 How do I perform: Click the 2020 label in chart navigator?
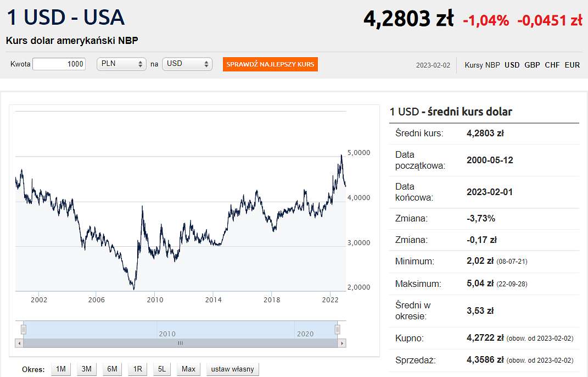305,334
